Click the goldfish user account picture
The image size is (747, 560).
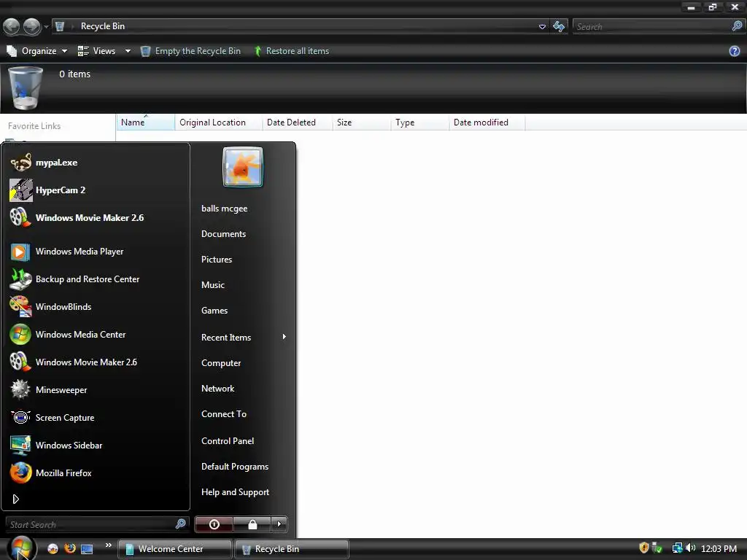pyautogui.click(x=243, y=167)
